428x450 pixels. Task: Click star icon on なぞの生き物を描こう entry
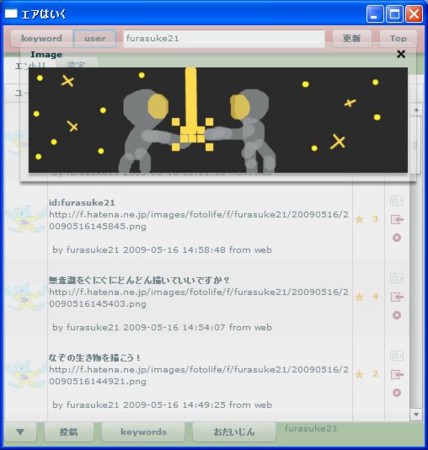click(x=359, y=374)
